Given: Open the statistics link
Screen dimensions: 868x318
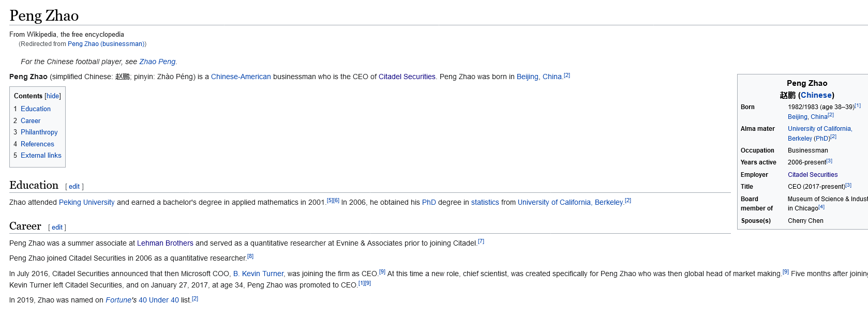Looking at the screenshot, I should click(485, 202).
